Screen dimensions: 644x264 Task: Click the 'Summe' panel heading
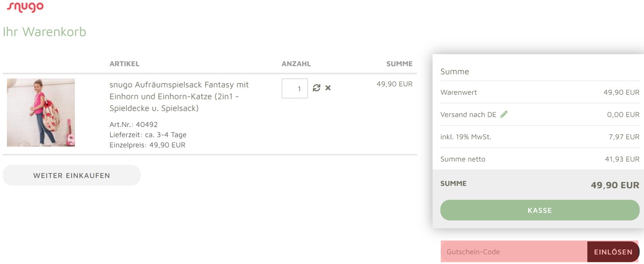pos(455,71)
